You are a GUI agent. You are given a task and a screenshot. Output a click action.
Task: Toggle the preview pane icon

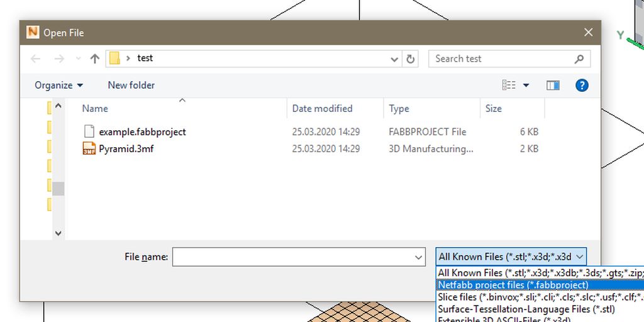coord(553,86)
